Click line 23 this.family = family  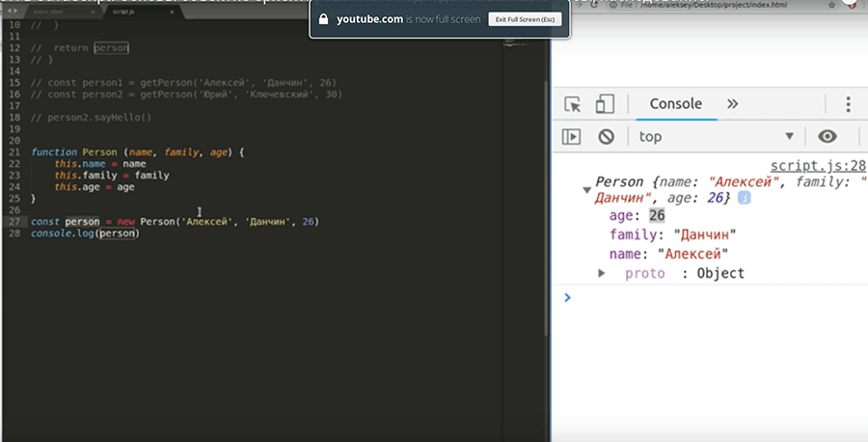click(112, 175)
